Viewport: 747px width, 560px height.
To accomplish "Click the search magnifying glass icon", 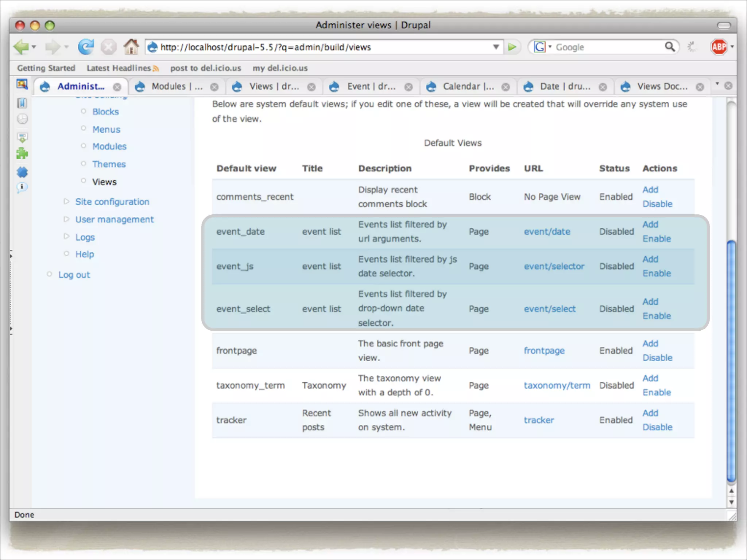I will click(x=670, y=47).
